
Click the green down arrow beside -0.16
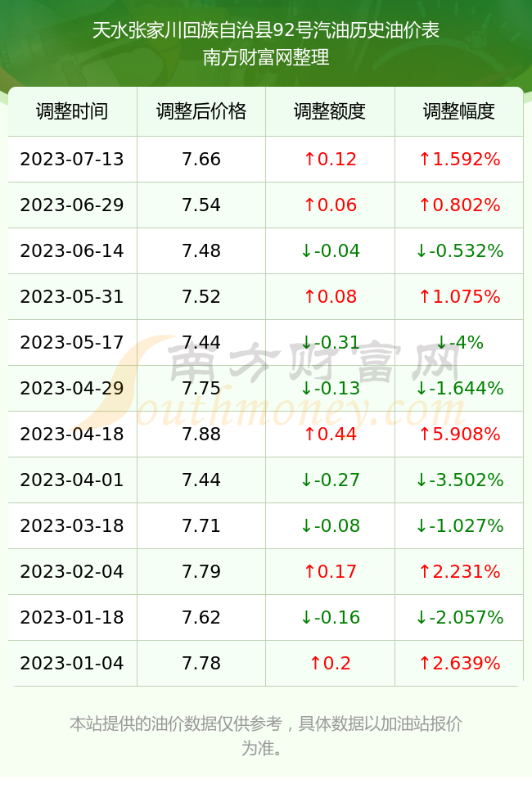point(306,617)
